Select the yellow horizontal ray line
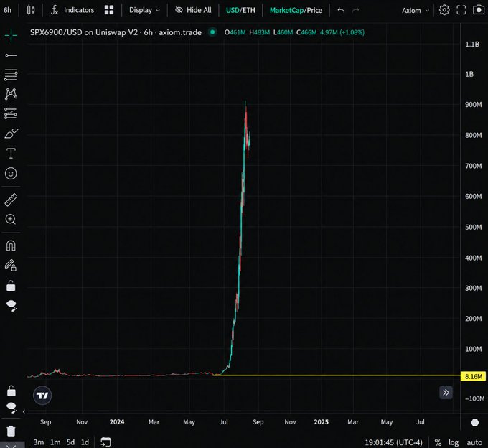488x448 pixels. [x=336, y=375]
